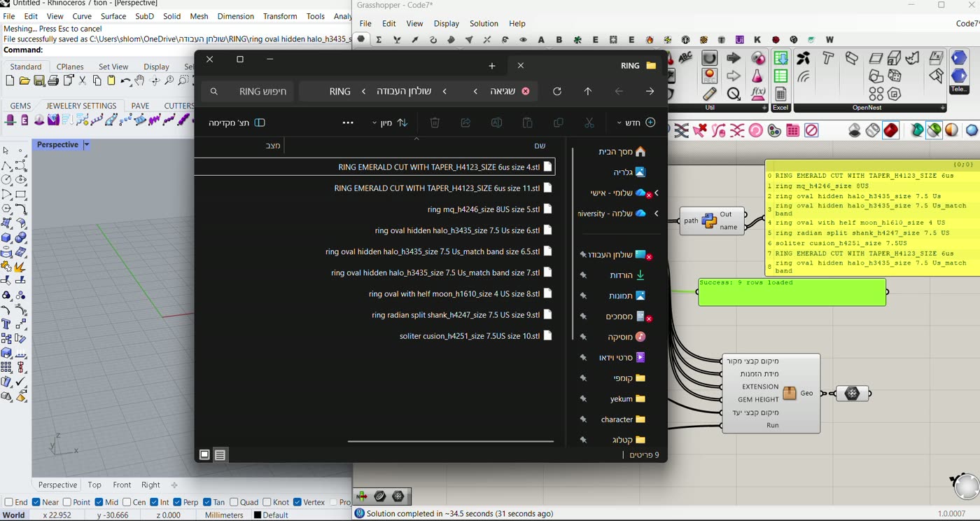Viewport: 980px width, 521px height.
Task: Click the Print icon in Rhino's toolbar
Action: click(x=53, y=81)
